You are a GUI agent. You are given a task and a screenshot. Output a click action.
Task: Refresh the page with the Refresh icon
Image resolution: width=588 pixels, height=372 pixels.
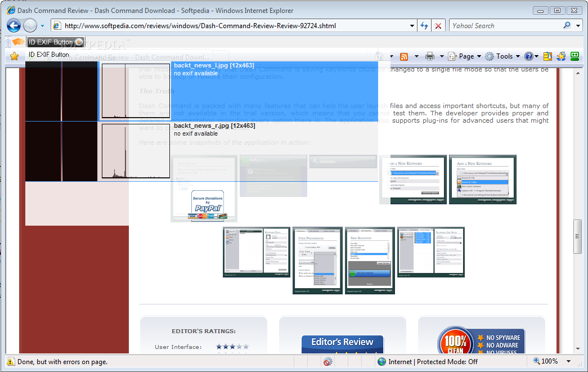[x=424, y=26]
